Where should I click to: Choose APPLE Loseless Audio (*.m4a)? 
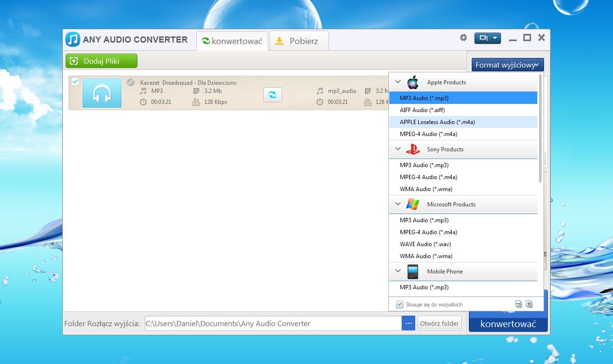click(463, 122)
